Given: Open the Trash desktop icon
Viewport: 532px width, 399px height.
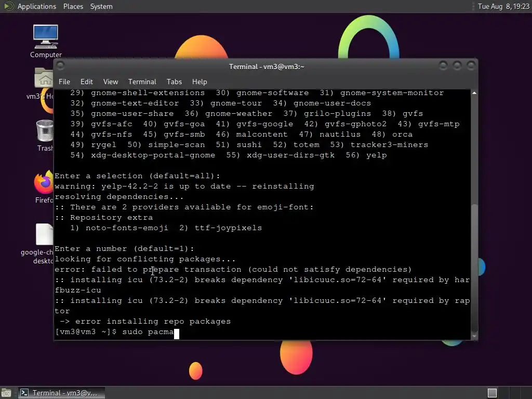Looking at the screenshot, I should coord(45,130).
